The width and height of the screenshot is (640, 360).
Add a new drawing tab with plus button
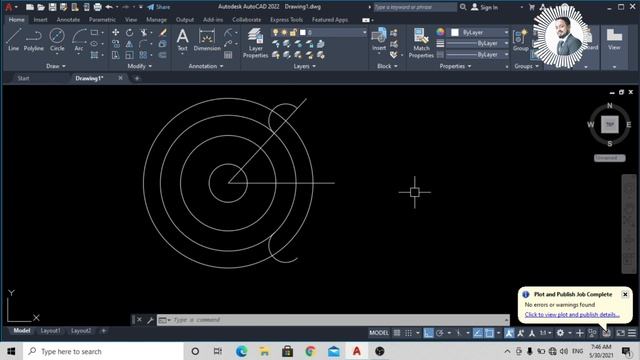pos(137,78)
